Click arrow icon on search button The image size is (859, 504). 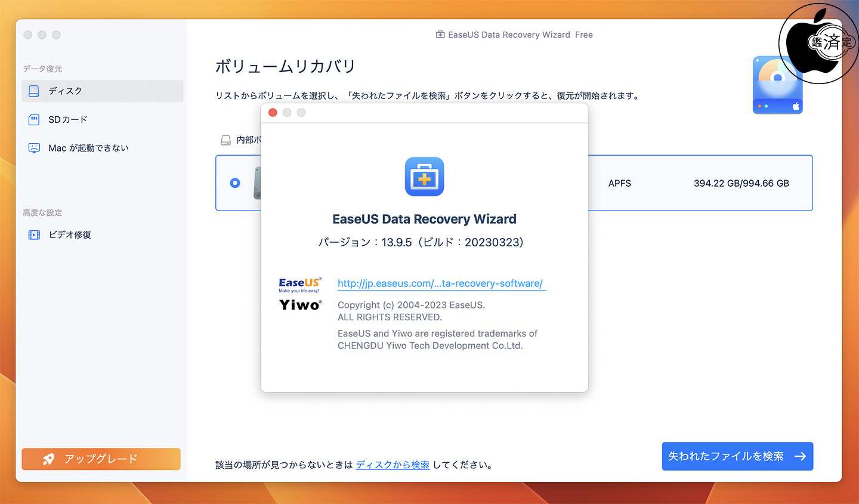800,456
